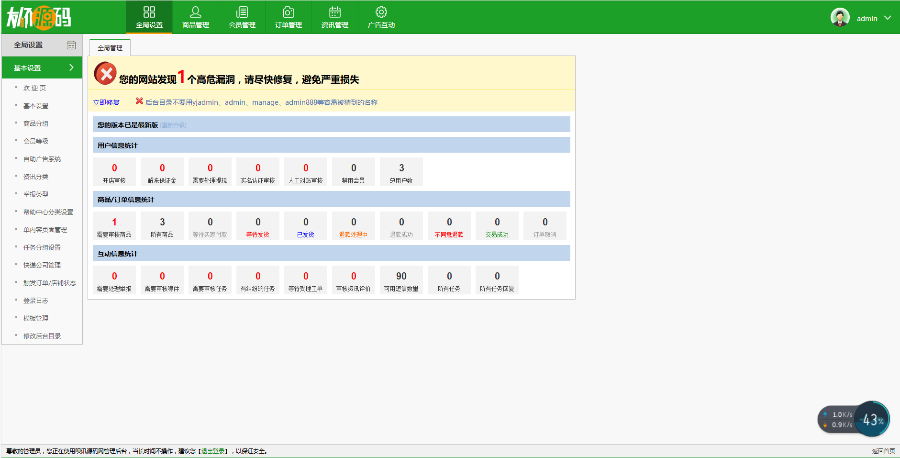
Task: Open the red 等待发货 order card
Action: coord(258,226)
